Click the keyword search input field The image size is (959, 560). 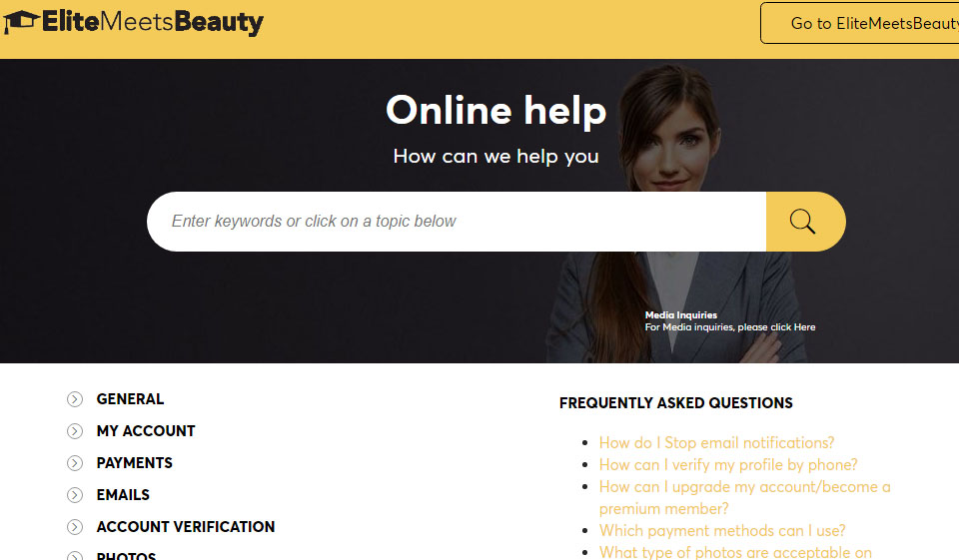pos(457,222)
